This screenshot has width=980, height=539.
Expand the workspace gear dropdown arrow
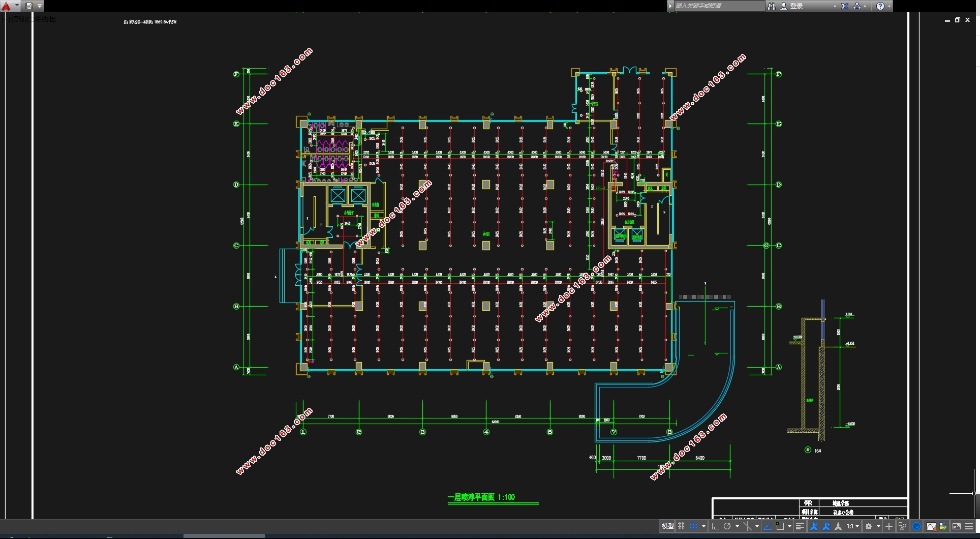point(878,526)
